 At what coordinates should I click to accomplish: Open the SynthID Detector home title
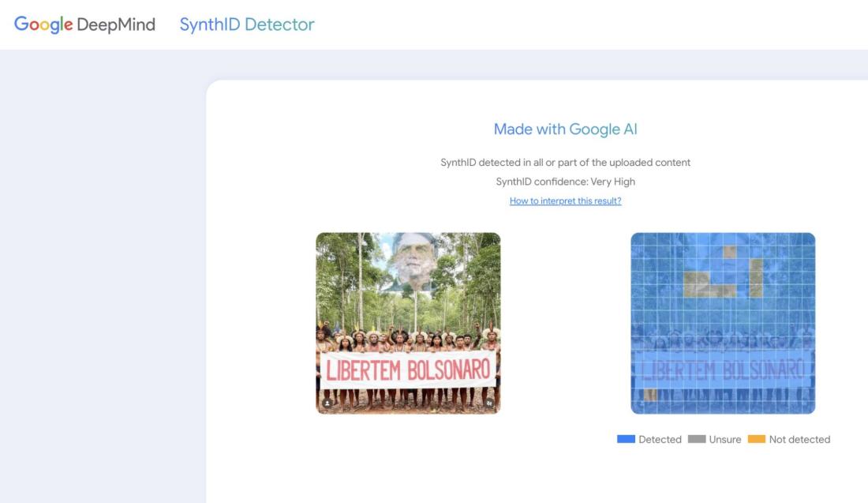(x=247, y=24)
